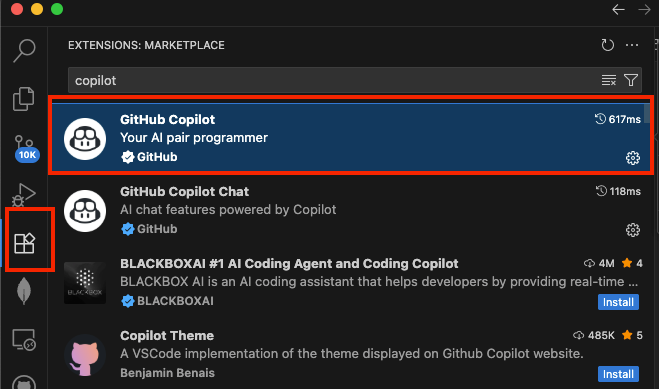Clear extensions search results

[609, 80]
